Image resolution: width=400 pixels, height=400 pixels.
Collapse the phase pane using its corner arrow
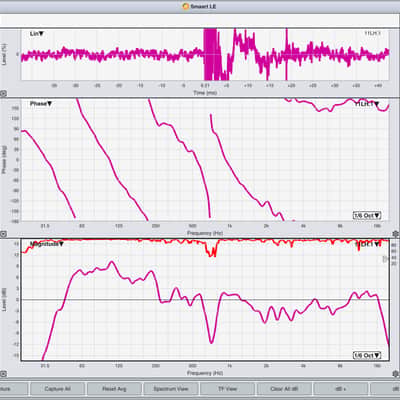click(3, 234)
